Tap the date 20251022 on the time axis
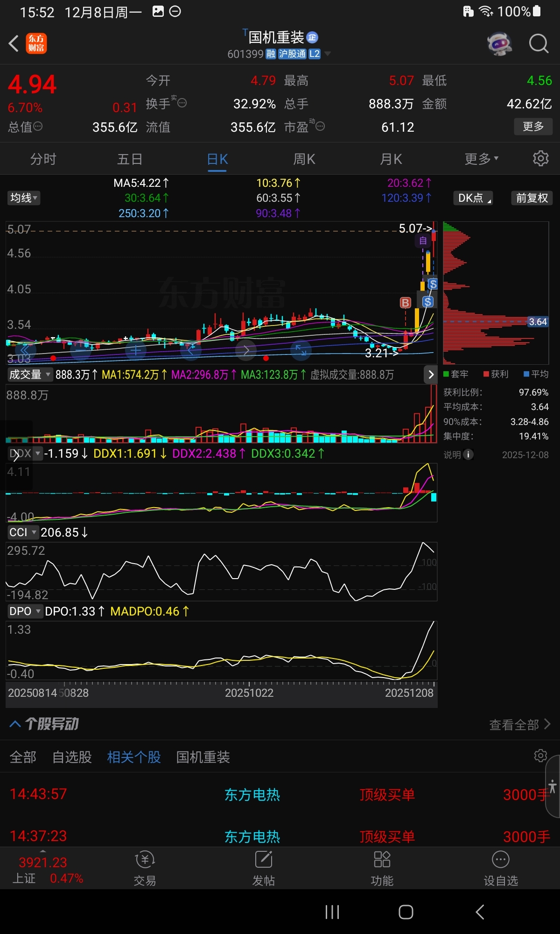 pyautogui.click(x=249, y=693)
